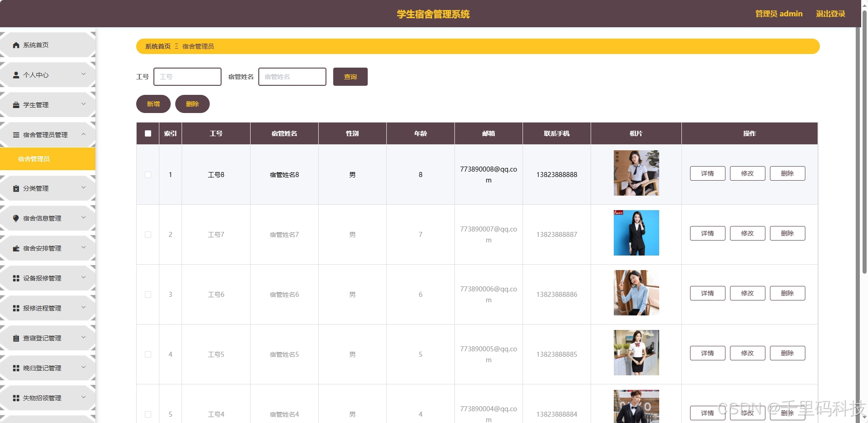Expand the 分类管理 menu chevron
Screen dimensions: 868x423
tap(84, 187)
